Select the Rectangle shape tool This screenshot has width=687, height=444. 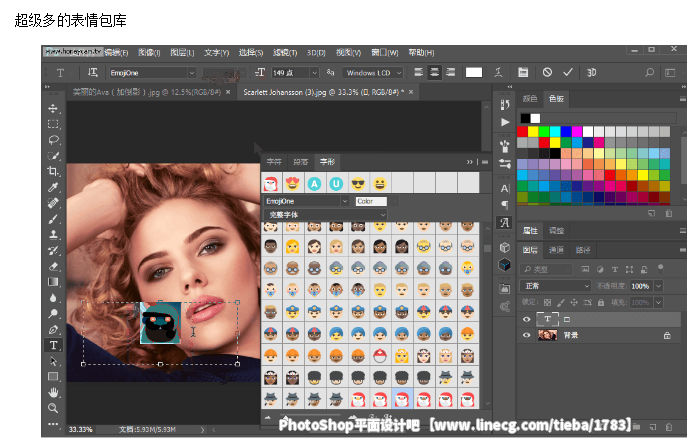(53, 377)
